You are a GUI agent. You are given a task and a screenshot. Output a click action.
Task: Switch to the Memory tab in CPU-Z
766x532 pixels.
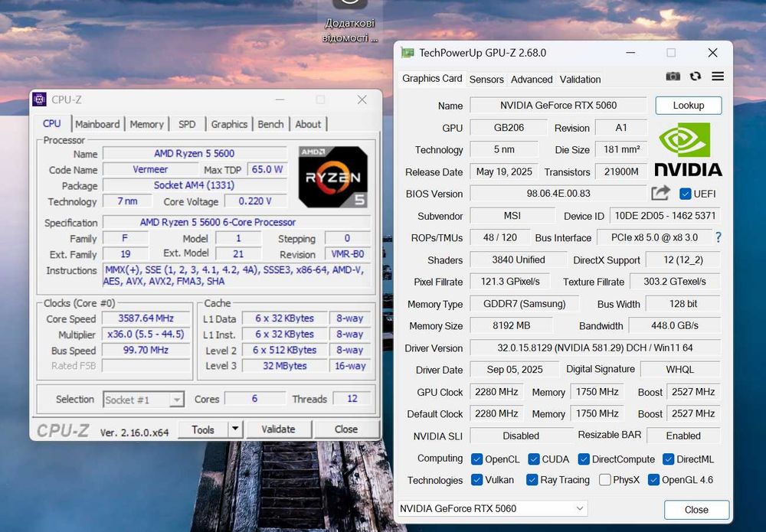tap(146, 124)
